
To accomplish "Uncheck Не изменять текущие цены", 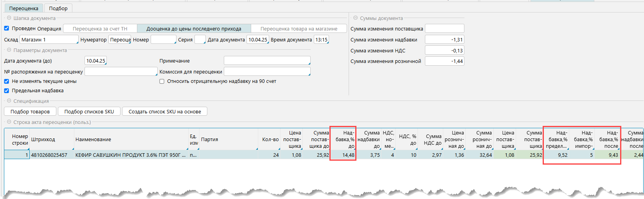I will coord(7,81).
